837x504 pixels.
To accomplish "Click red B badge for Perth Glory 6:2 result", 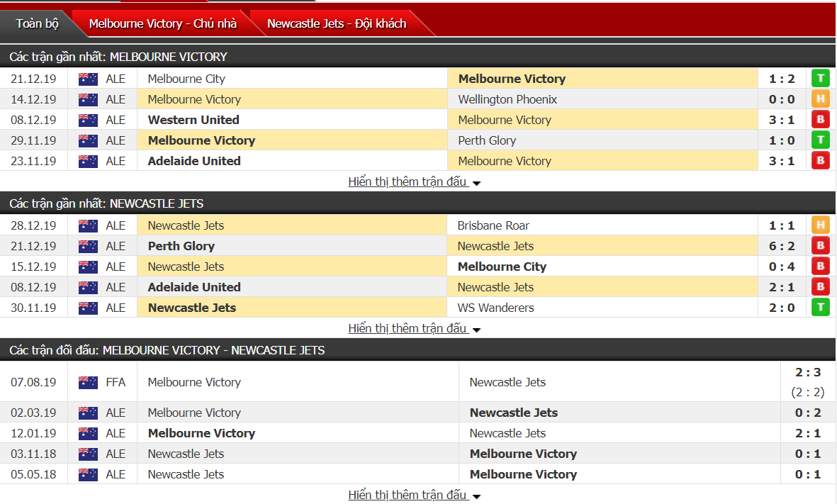I will click(821, 245).
